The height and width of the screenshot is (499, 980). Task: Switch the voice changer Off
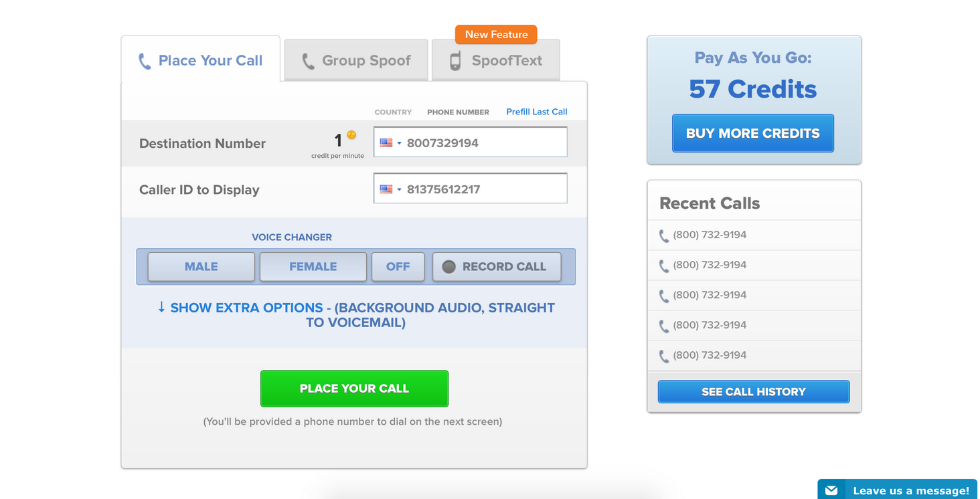(x=398, y=266)
